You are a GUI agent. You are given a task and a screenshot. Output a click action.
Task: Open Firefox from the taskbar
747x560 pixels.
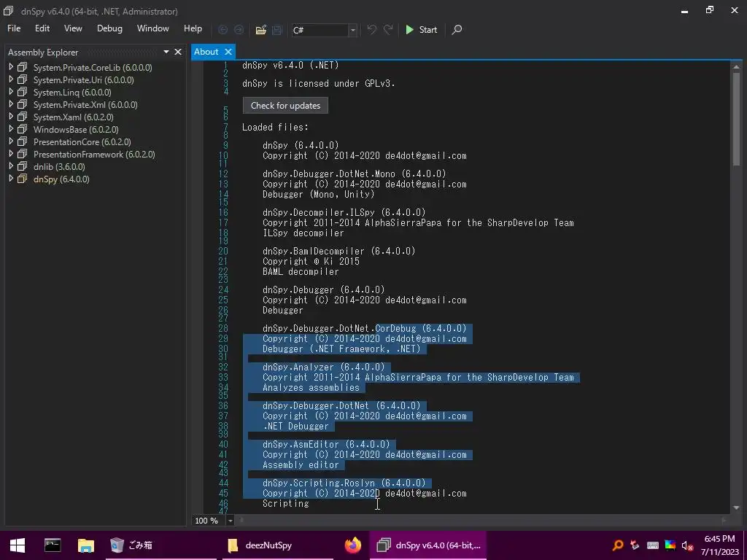tap(352, 545)
